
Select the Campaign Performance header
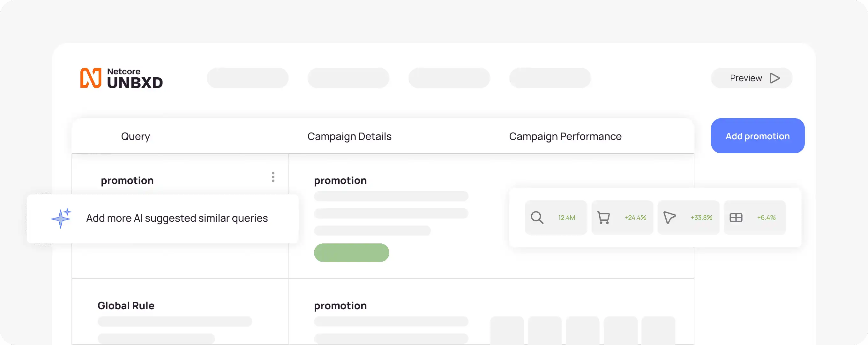565,136
